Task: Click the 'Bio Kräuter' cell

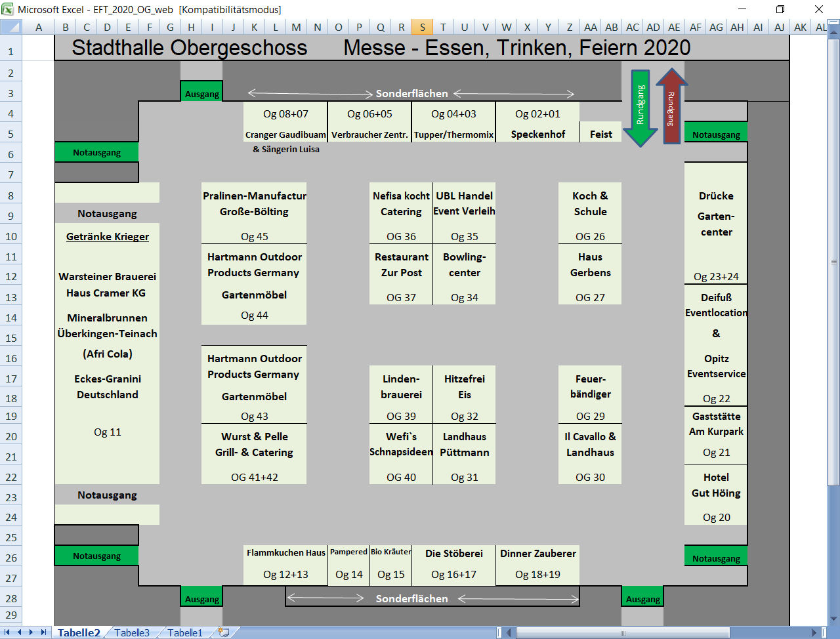Action: click(391, 552)
